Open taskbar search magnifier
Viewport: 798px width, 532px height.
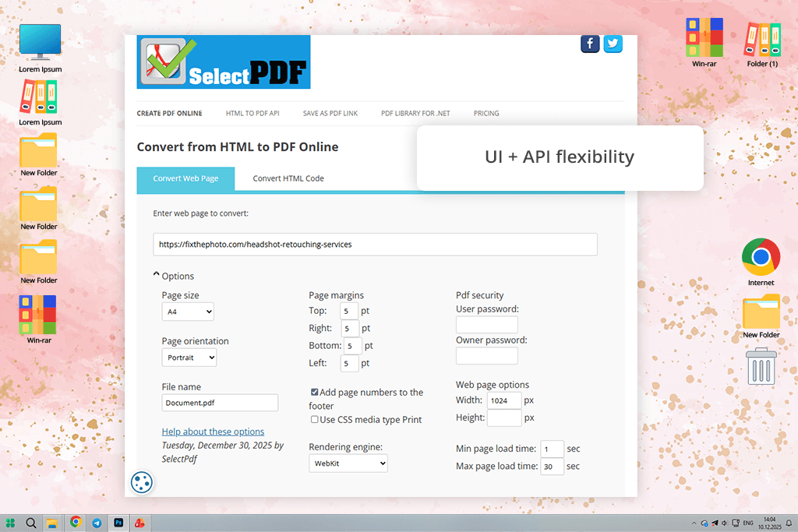pos(31,523)
